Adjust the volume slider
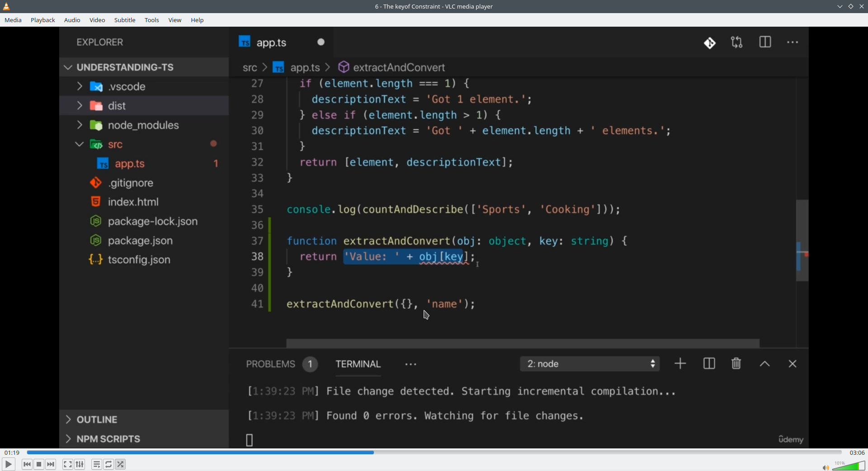Screen dimensions: 868x471 coord(849,466)
